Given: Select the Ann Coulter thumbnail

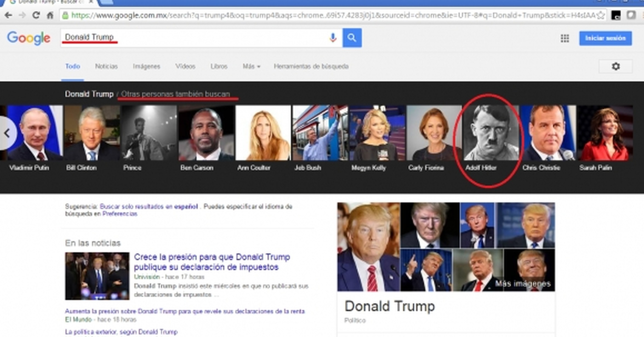Looking at the screenshot, I should point(263,133).
